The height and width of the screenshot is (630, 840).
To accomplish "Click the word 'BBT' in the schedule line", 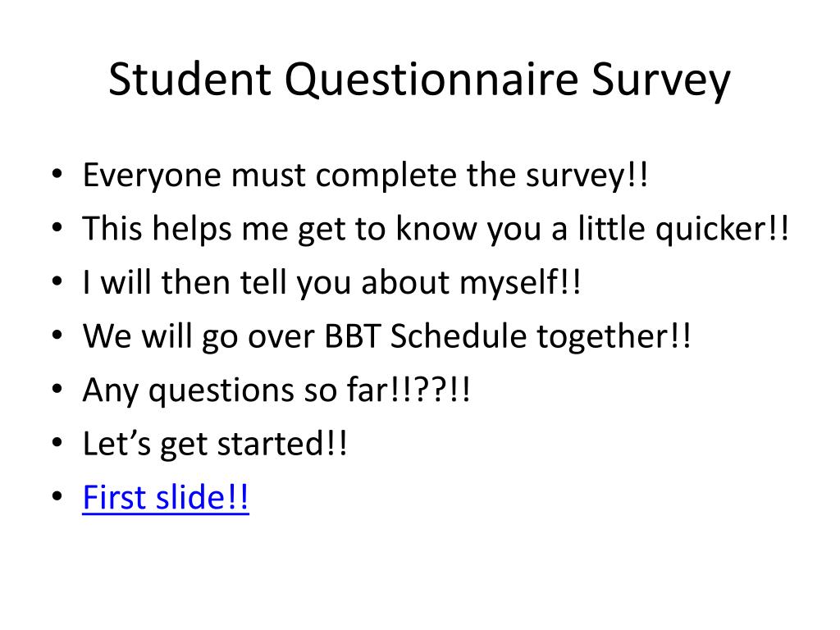I will coord(353,336).
